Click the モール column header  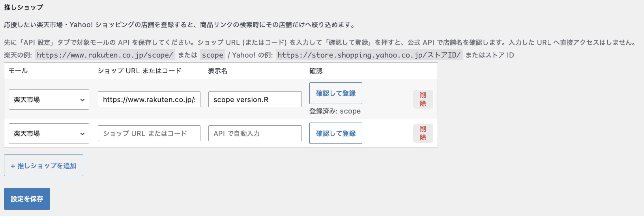tap(18, 71)
